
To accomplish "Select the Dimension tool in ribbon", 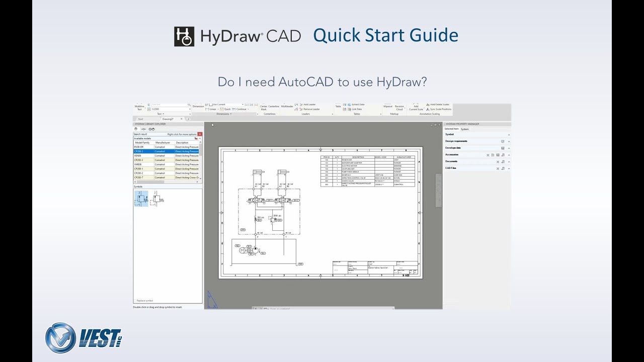I will tap(198, 106).
